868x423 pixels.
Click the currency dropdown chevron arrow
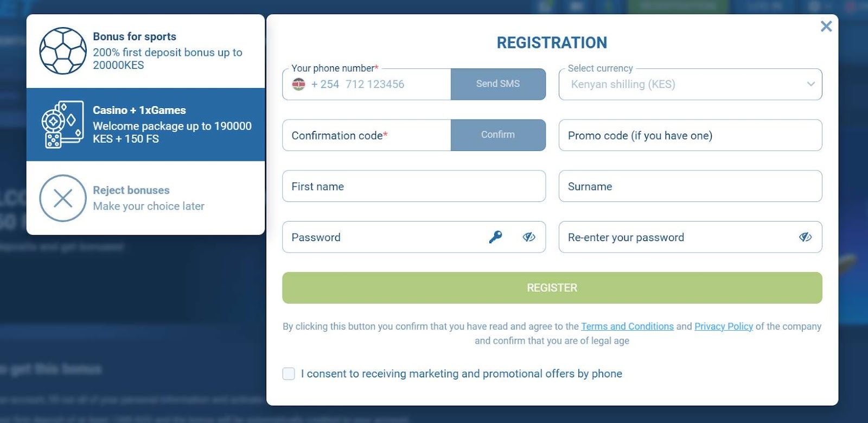click(x=810, y=84)
